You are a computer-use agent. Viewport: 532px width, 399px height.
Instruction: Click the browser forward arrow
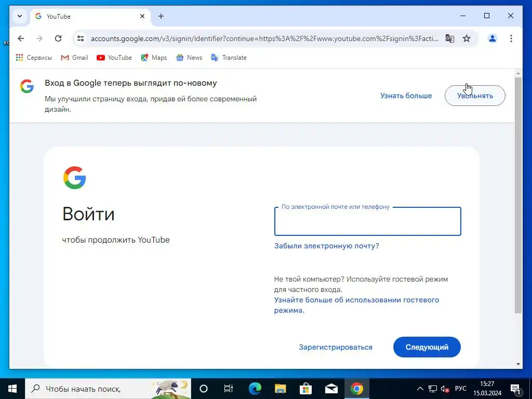point(39,38)
